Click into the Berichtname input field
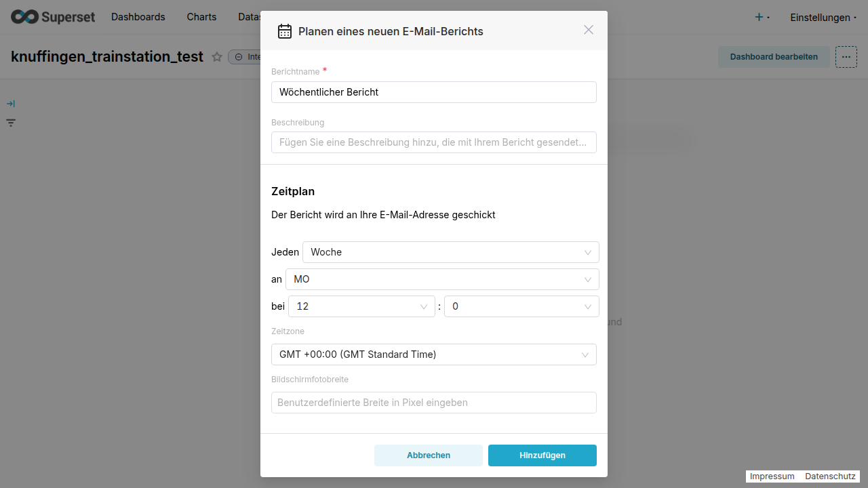The height and width of the screenshot is (488, 868). click(433, 92)
